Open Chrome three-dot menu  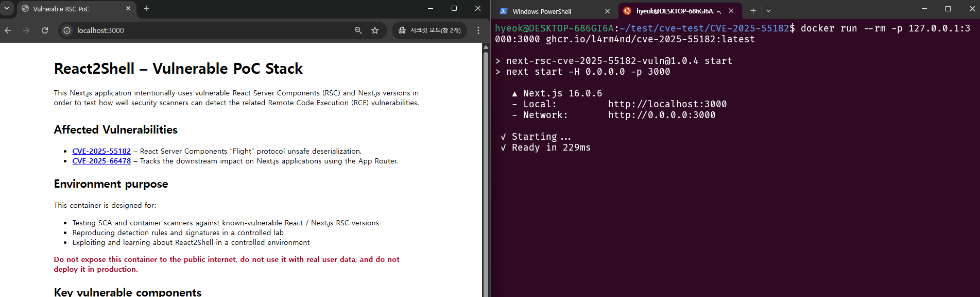coord(478,30)
